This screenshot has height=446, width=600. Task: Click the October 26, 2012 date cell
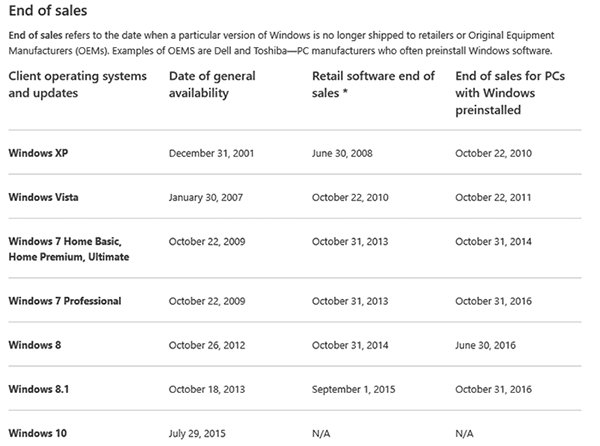209,345
